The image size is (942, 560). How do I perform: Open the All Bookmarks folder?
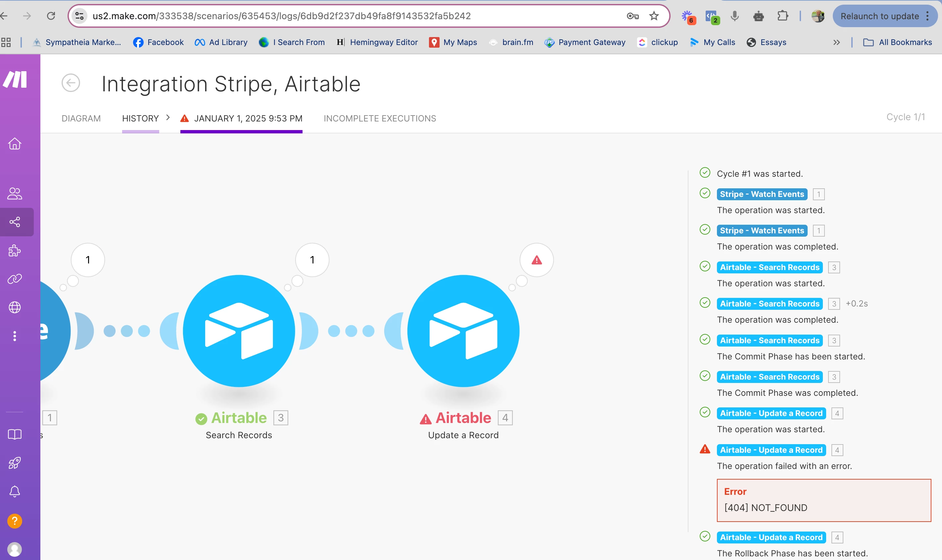[897, 42]
